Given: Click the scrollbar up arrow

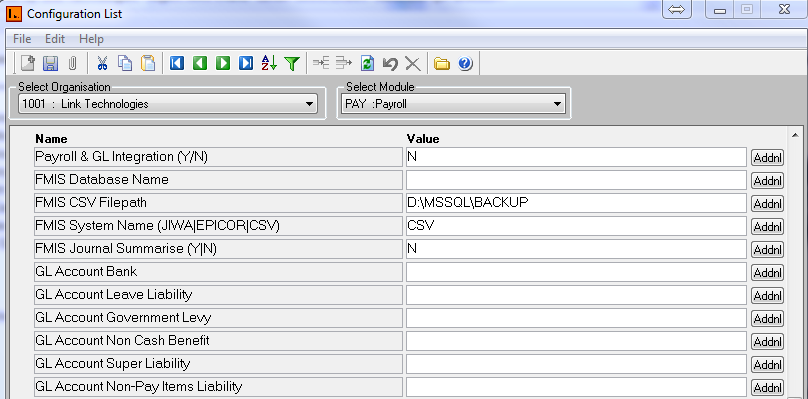Looking at the screenshot, I should pyautogui.click(x=794, y=135).
